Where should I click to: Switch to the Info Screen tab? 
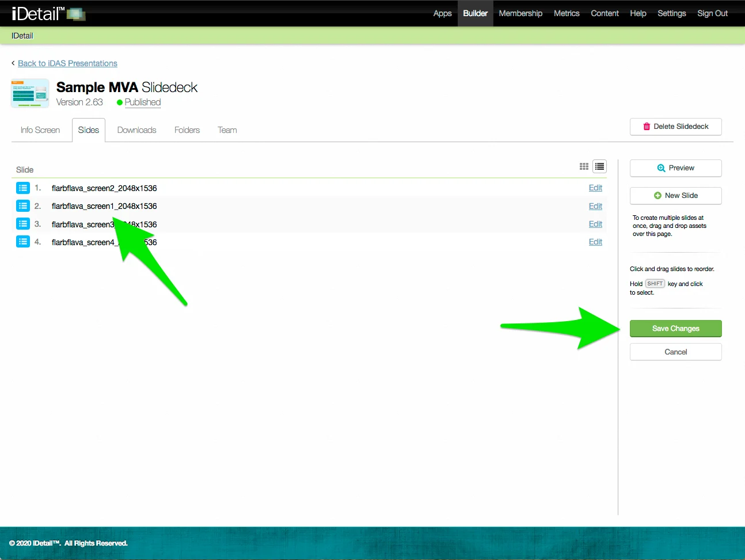[40, 130]
